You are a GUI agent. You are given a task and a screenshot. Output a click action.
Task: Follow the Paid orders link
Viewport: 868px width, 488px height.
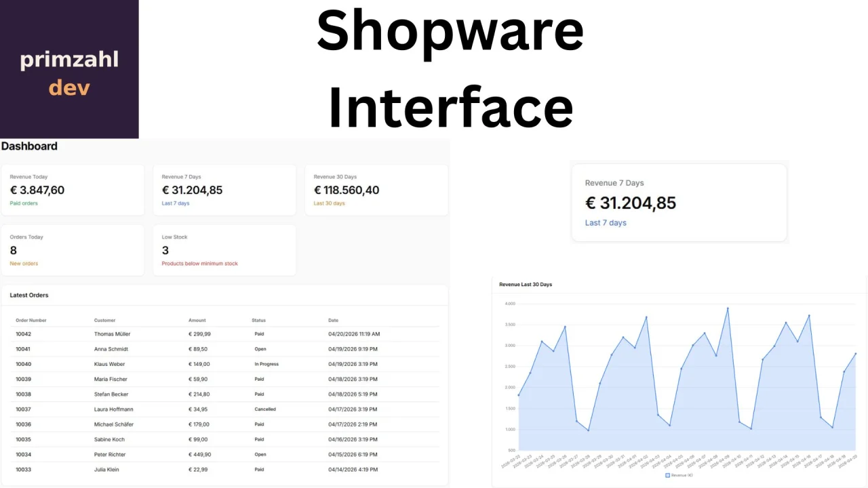[x=24, y=203]
